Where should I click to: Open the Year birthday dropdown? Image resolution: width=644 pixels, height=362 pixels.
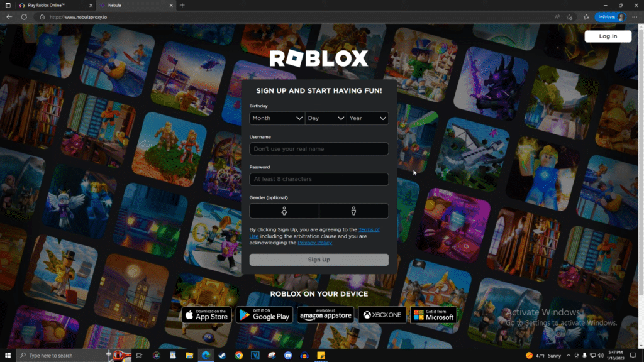click(x=367, y=118)
